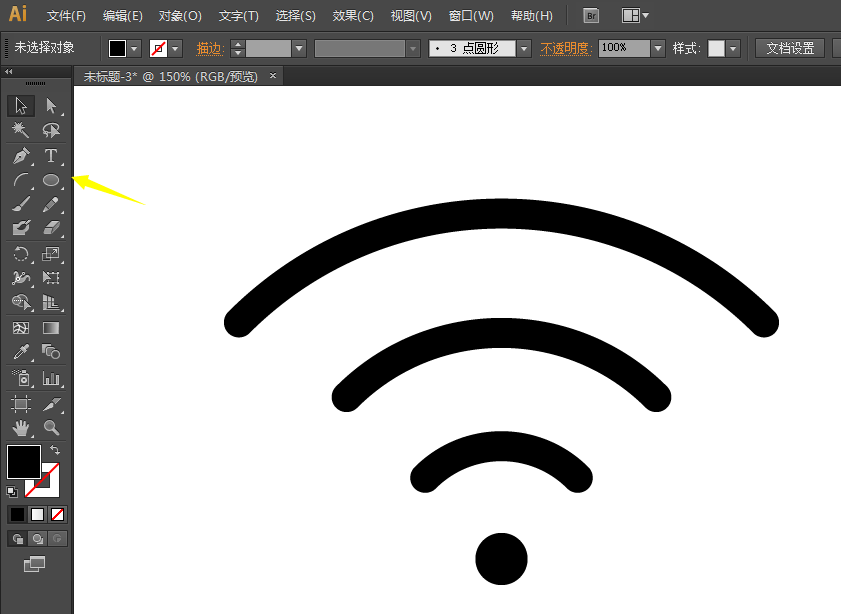Select the Pen tool
This screenshot has width=841, height=614.
tap(22, 156)
